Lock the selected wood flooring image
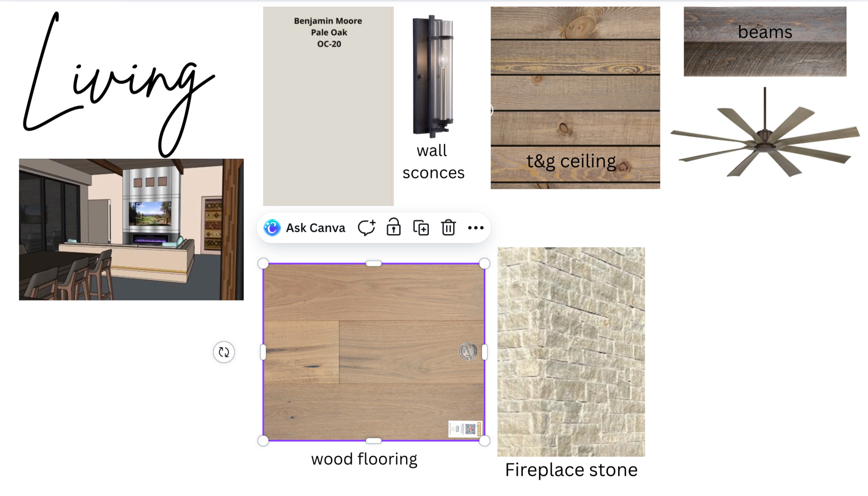 coord(394,227)
